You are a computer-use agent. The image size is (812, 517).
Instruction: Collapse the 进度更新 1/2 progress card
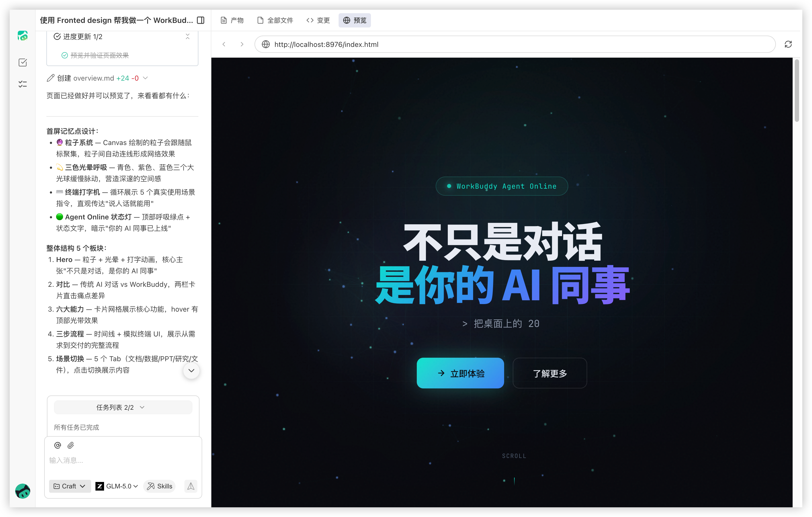[187, 36]
